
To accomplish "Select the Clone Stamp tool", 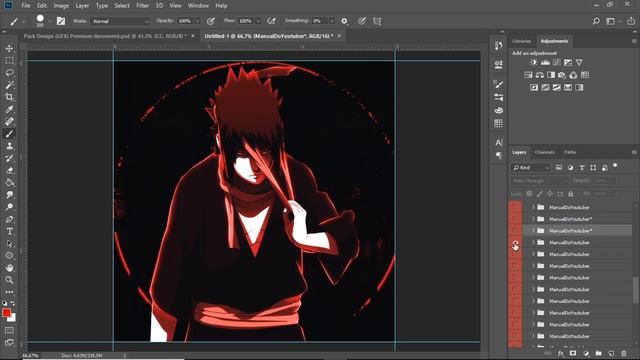I will click(9, 146).
